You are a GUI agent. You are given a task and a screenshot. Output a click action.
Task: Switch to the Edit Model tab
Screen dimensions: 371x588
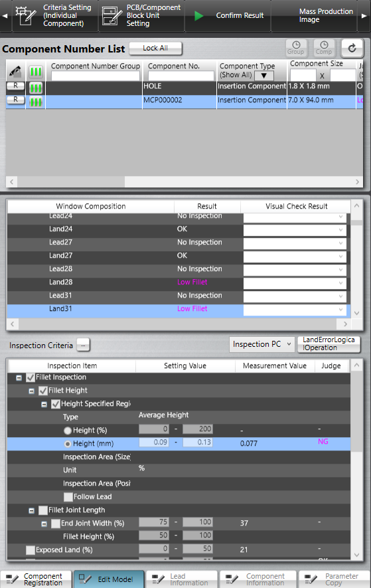click(109, 579)
